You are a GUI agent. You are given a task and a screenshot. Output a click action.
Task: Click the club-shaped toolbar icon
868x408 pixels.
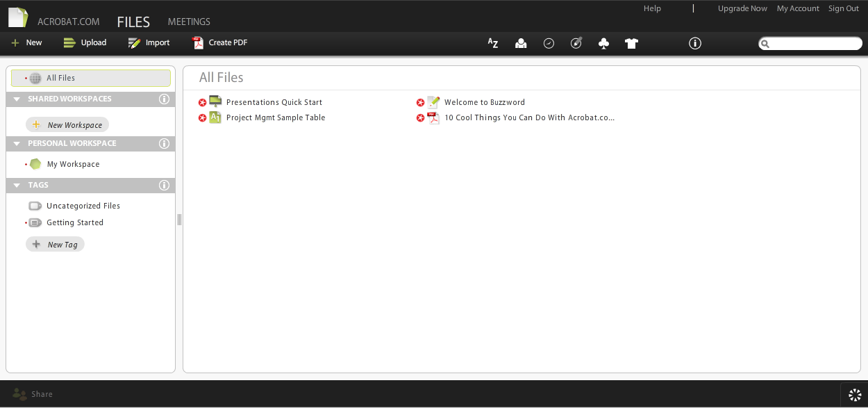coord(604,43)
